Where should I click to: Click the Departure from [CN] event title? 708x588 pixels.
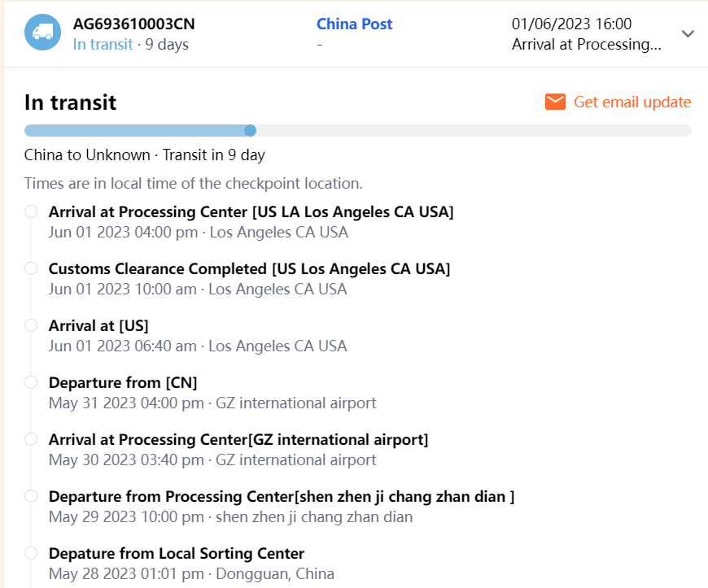click(x=123, y=382)
